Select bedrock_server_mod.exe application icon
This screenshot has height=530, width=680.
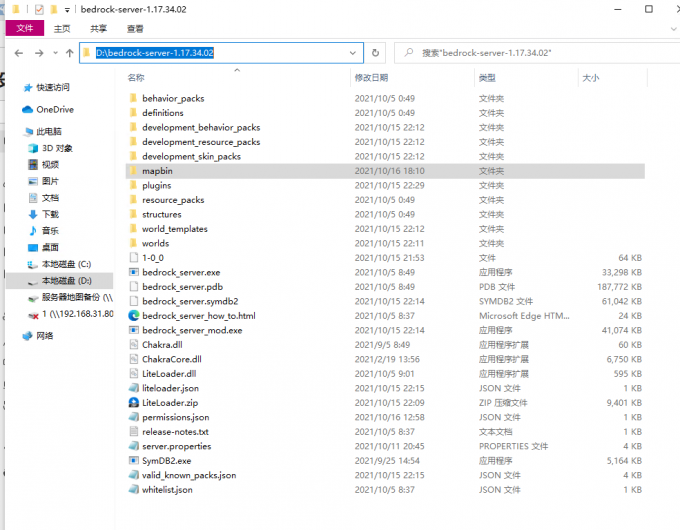click(x=134, y=330)
